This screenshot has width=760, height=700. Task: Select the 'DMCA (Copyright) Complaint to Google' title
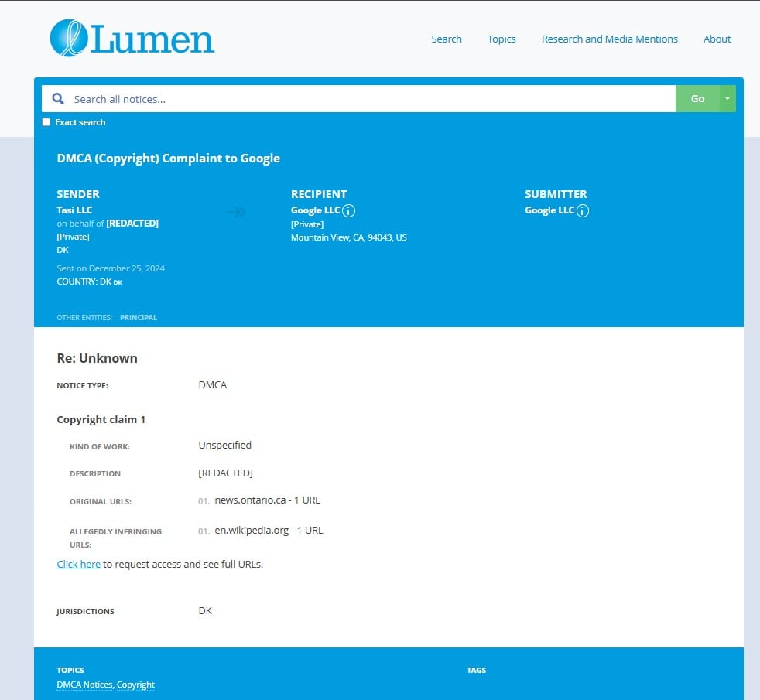[168, 159]
